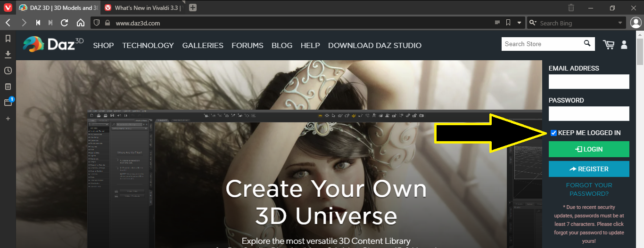Go forward with the forward arrow
This screenshot has width=644, height=248.
click(x=24, y=23)
